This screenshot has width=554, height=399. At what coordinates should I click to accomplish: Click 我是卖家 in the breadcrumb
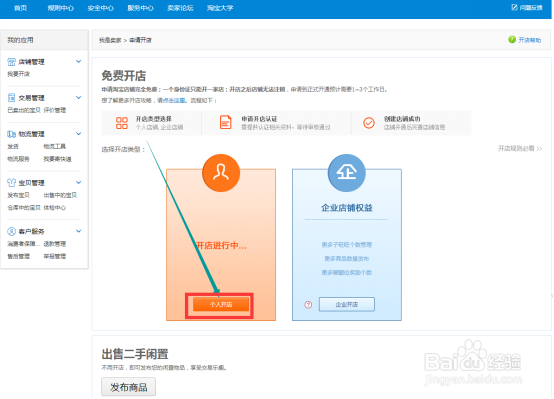click(110, 40)
